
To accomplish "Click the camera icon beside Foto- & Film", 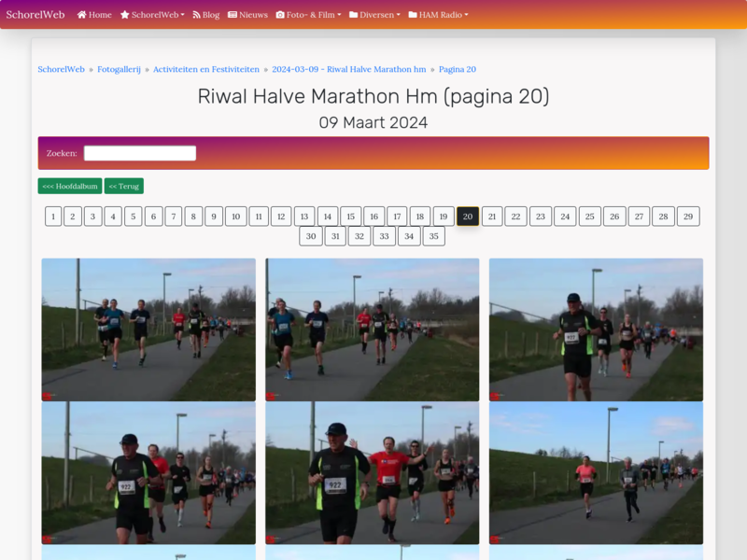I will click(x=280, y=15).
